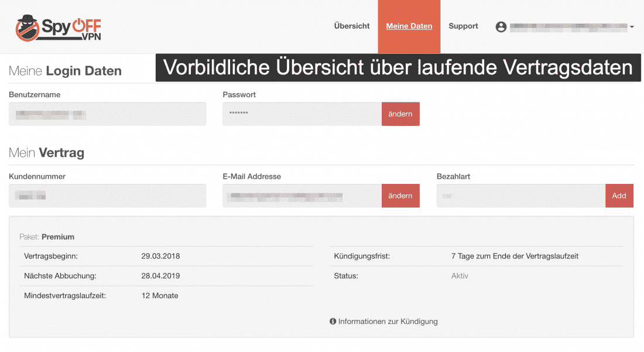Select the E-Mail Addresse input field
This screenshot has width=644, height=352.
[302, 196]
